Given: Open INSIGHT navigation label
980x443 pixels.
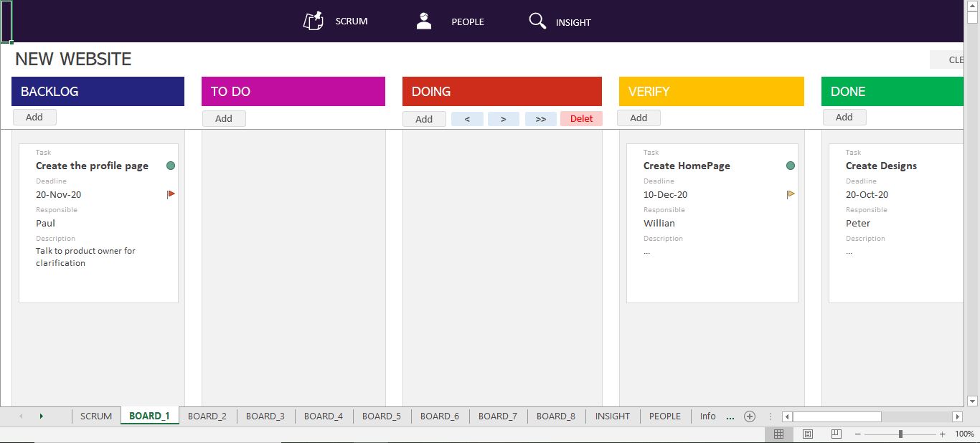Looking at the screenshot, I should pos(573,22).
